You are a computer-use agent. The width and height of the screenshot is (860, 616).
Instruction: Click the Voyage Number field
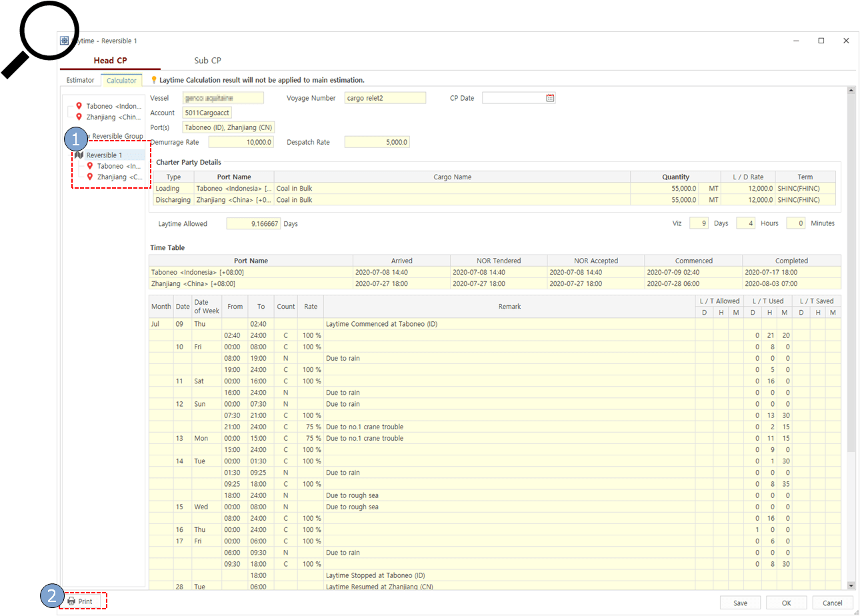coord(385,98)
